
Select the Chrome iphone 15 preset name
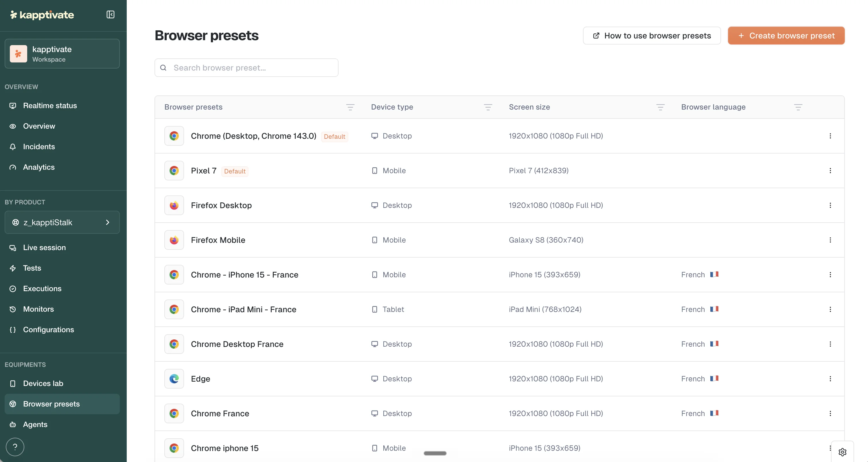point(225,448)
